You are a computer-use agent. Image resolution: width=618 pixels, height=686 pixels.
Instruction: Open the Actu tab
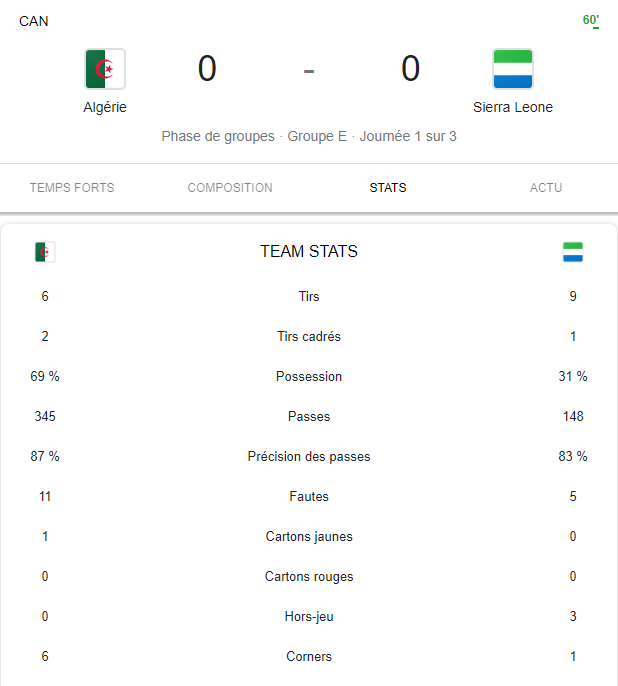tap(546, 188)
